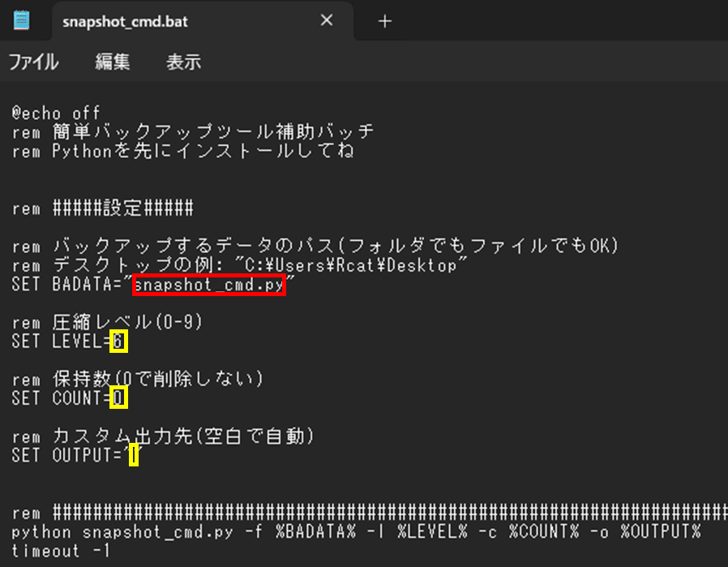The width and height of the screenshot is (728, 567).
Task: Click the python snapshot_cmd.py command line
Action: [243, 531]
